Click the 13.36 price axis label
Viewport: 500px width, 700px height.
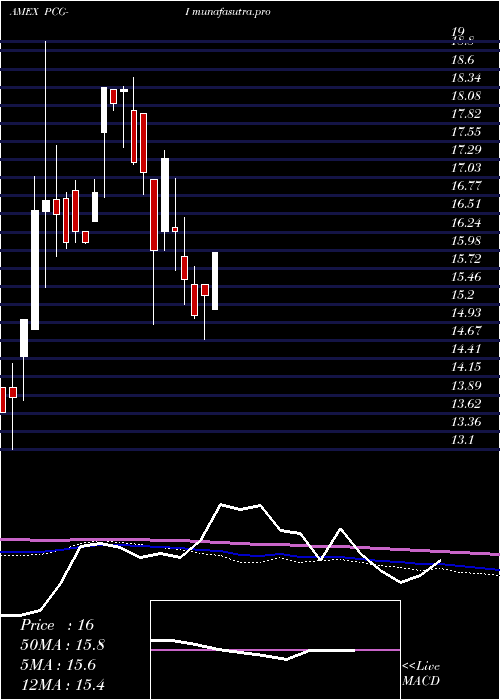(x=466, y=421)
